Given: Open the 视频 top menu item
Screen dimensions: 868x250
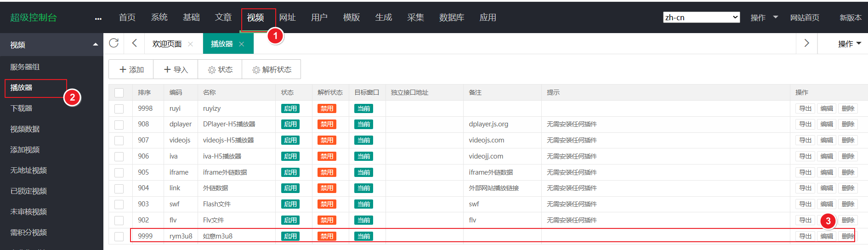Looking at the screenshot, I should [x=255, y=17].
